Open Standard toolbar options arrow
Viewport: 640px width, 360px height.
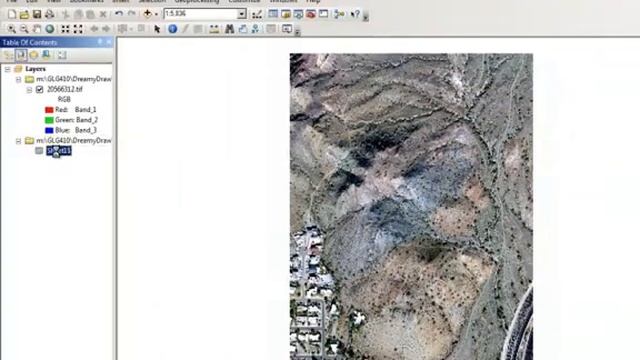click(366, 16)
